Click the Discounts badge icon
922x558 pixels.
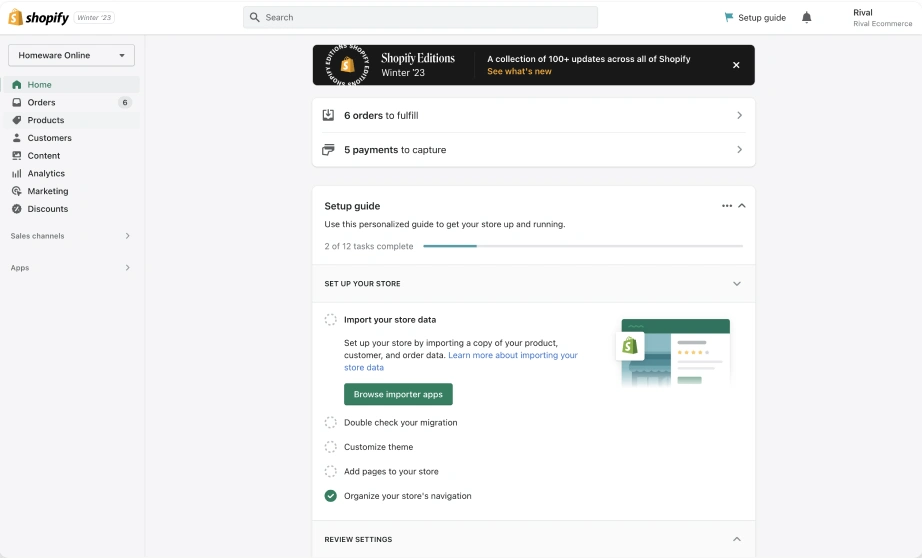tap(16, 209)
